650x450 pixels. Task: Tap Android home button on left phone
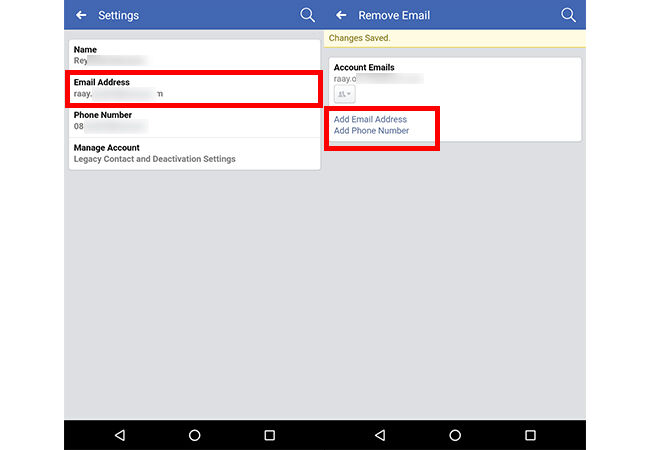[x=194, y=435]
